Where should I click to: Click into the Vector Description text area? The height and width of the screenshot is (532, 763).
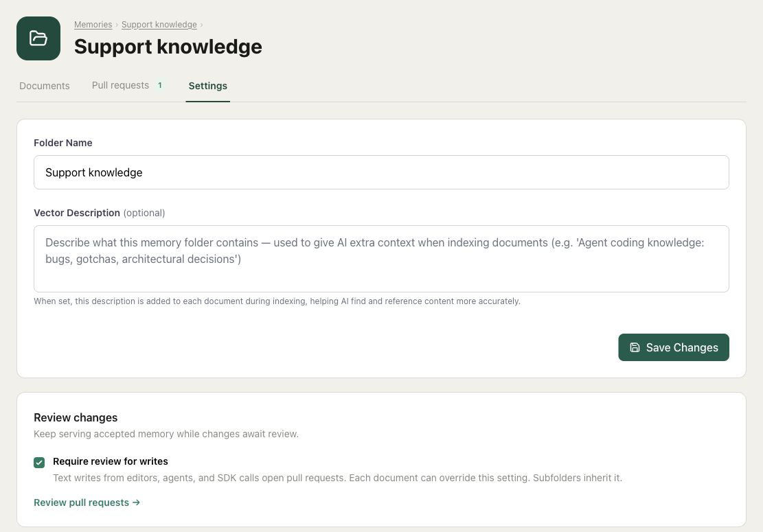(x=381, y=259)
